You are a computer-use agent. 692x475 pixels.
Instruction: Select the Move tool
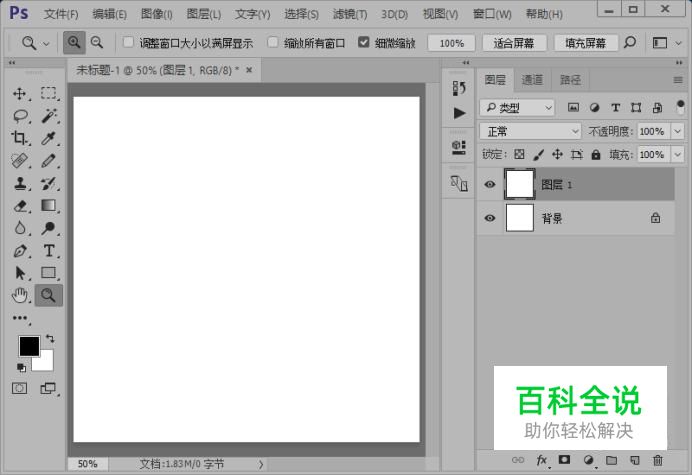click(19, 94)
